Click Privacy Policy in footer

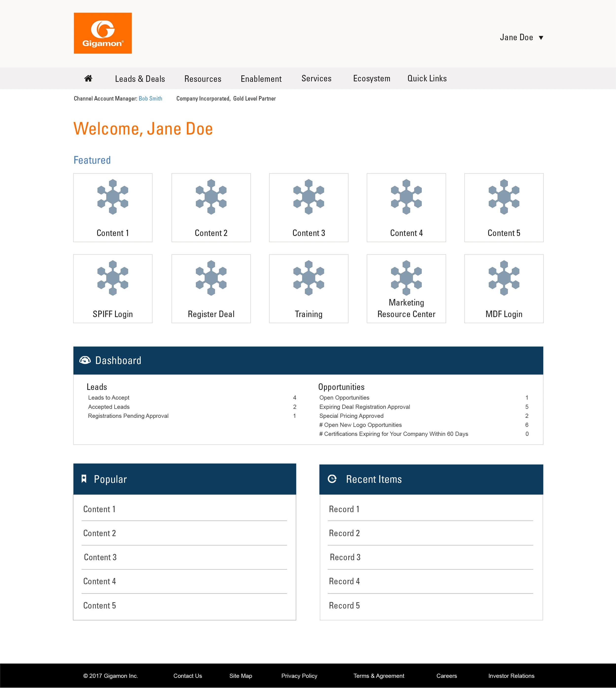coord(299,676)
